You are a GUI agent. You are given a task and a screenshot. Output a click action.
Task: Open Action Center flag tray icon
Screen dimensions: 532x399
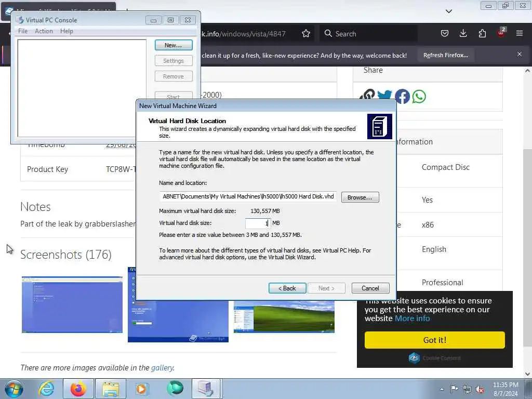point(454,389)
